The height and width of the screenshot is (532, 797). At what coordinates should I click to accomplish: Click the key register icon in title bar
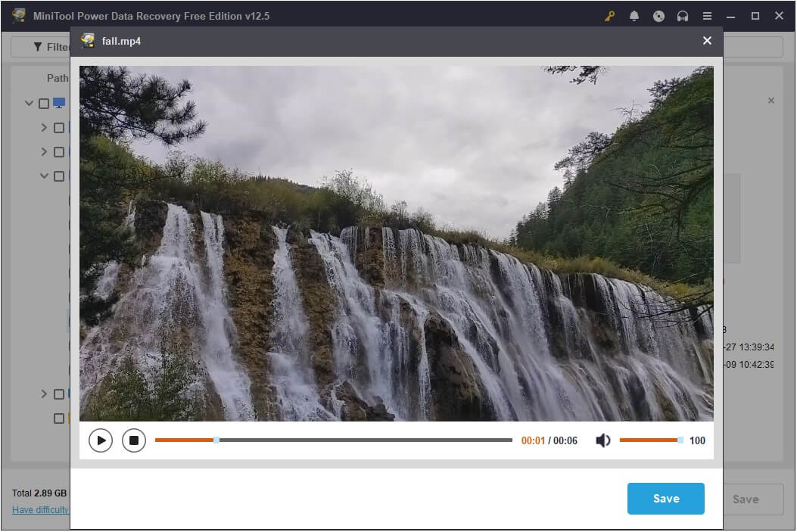609,16
